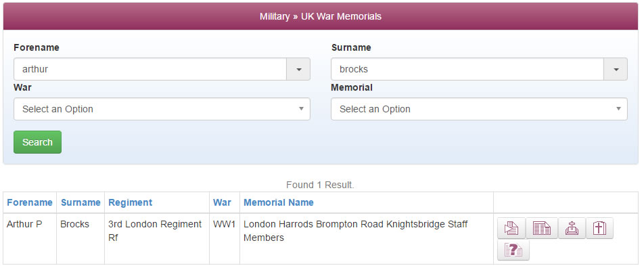Sort results by Surname column

[x=80, y=202]
